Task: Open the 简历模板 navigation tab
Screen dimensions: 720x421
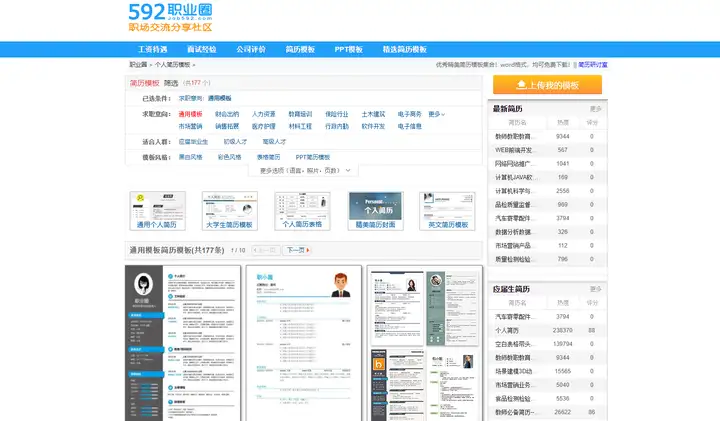Action: tap(300, 50)
